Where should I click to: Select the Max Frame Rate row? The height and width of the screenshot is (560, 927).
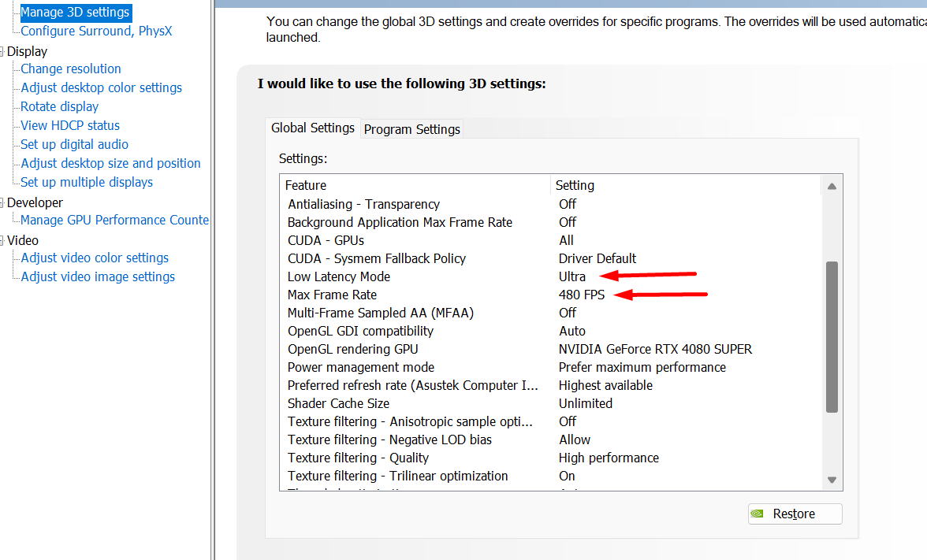point(550,295)
